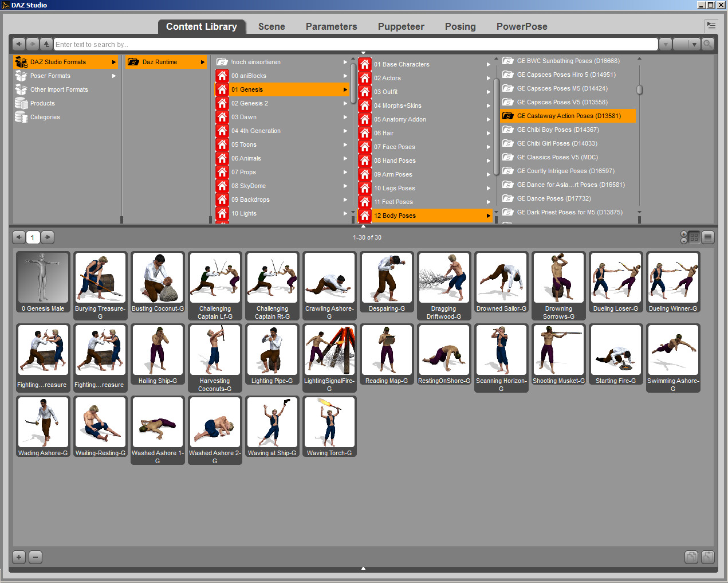This screenshot has height=583, width=728.
Task: Select the Reading Map-G pose thumbnail
Action: (387, 354)
